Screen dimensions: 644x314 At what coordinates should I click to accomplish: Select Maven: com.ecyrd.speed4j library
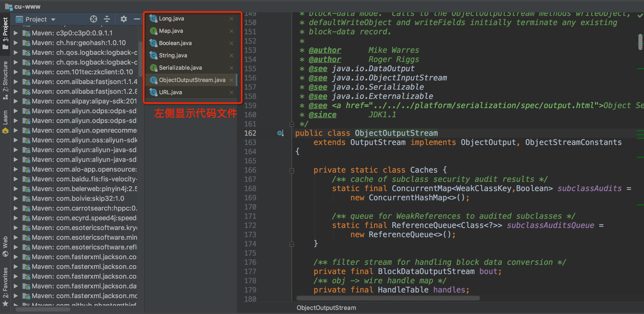coord(84,218)
